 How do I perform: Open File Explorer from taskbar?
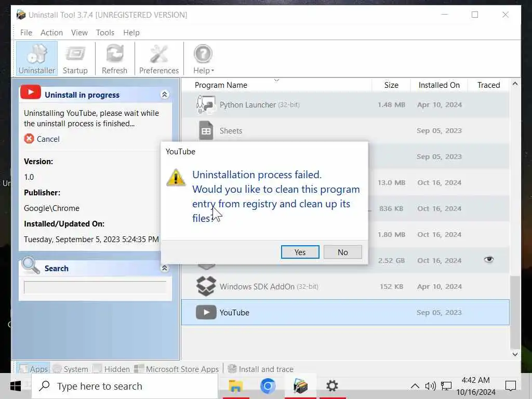236,386
